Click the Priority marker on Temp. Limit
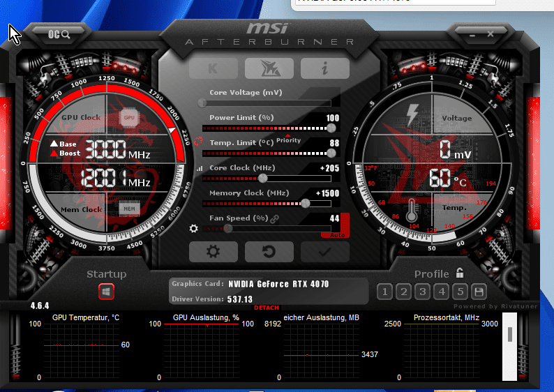Viewport: 554px width, 392px height. [x=288, y=139]
